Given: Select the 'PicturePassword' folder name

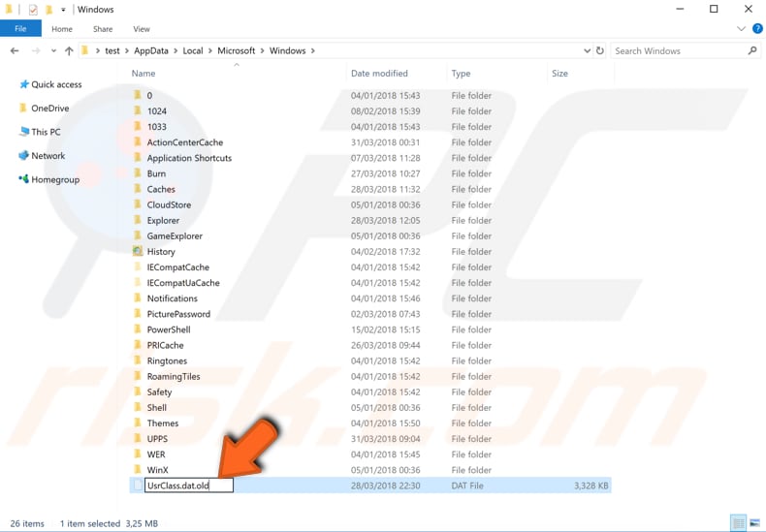Looking at the screenshot, I should 178,314.
